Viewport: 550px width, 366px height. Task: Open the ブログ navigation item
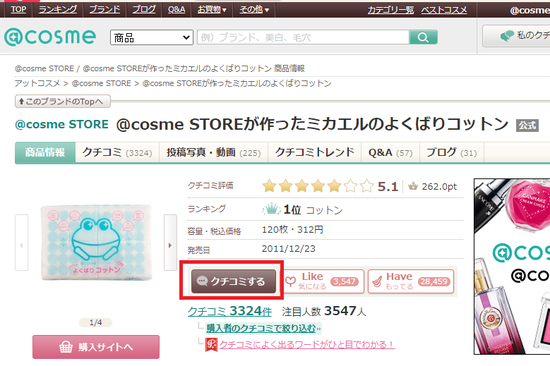(144, 9)
